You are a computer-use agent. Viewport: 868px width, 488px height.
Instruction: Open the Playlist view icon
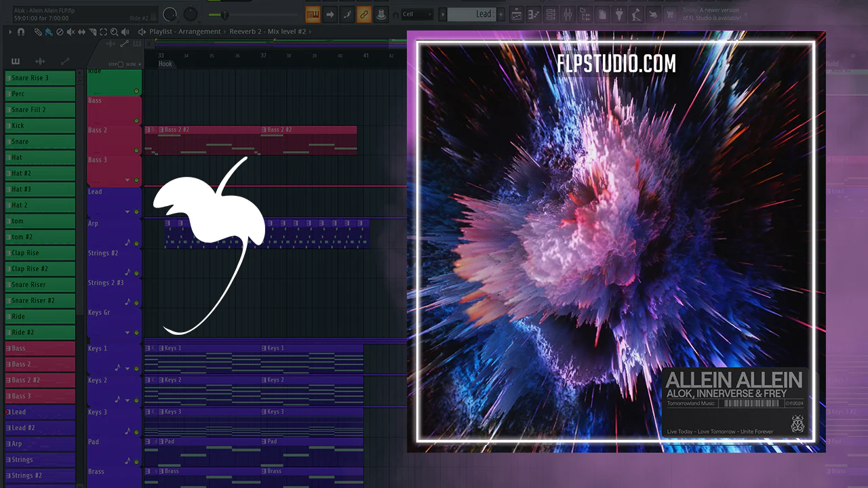(x=516, y=14)
